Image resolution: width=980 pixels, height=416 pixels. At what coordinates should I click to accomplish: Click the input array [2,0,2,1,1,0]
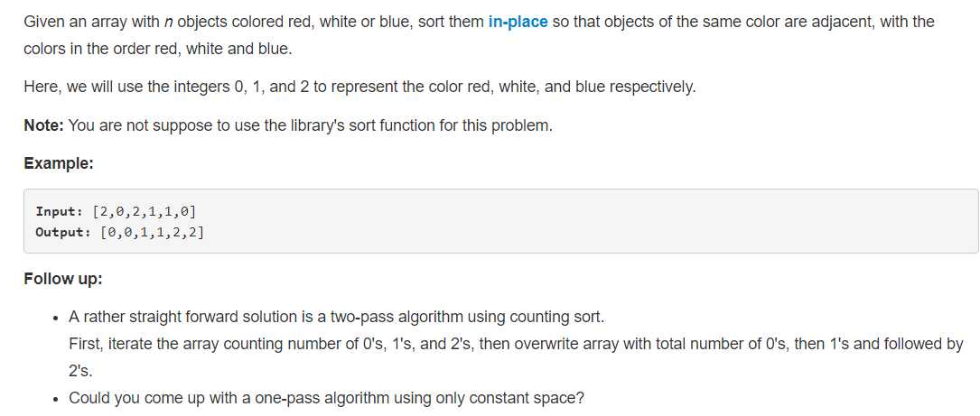pyautogui.click(x=145, y=211)
